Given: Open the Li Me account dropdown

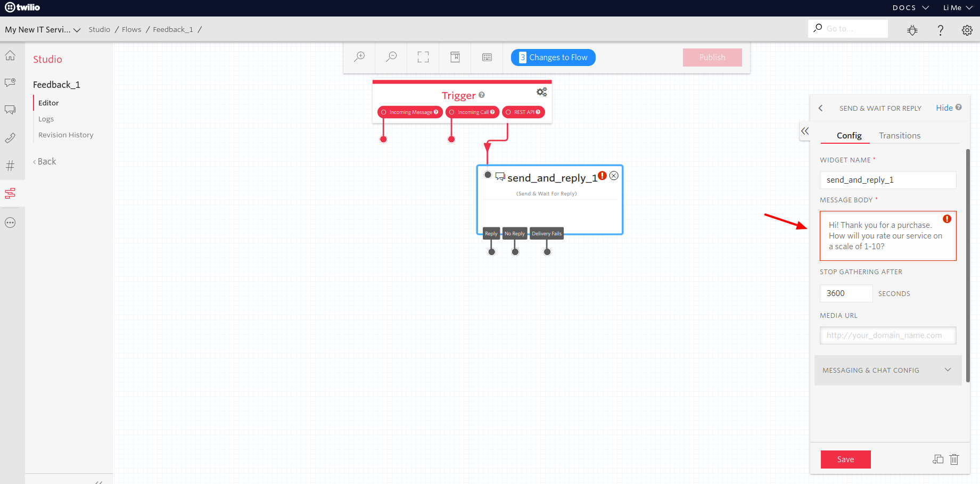Looking at the screenshot, I should (x=957, y=7).
